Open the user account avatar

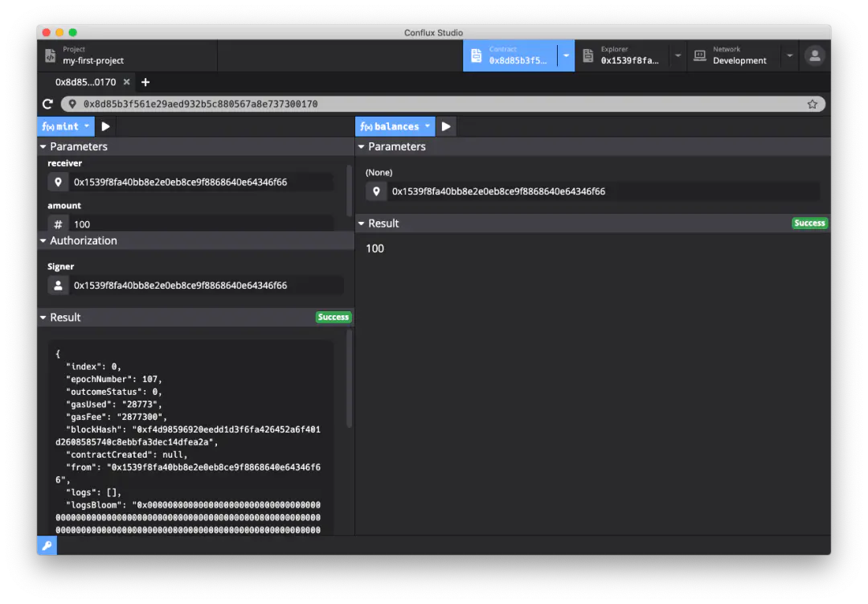click(x=814, y=55)
